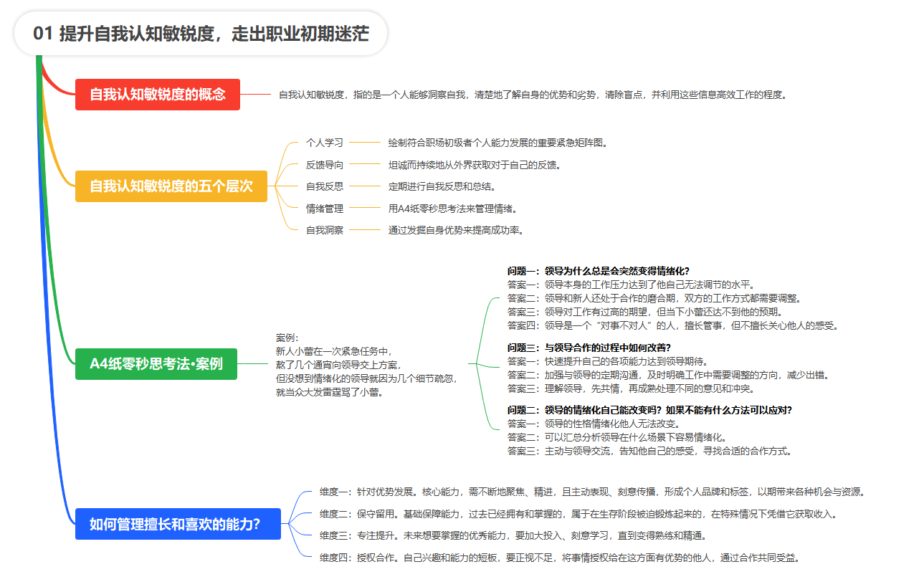The width and height of the screenshot is (924, 587).
Task: Select the 情绪管理 subtopic
Action: pyautogui.click(x=324, y=209)
